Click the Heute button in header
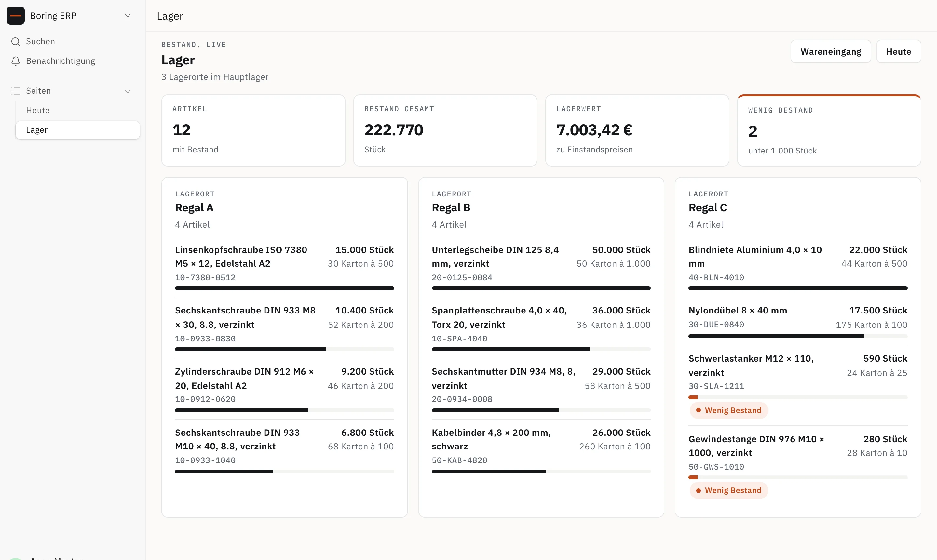The image size is (937, 560). [x=899, y=51]
